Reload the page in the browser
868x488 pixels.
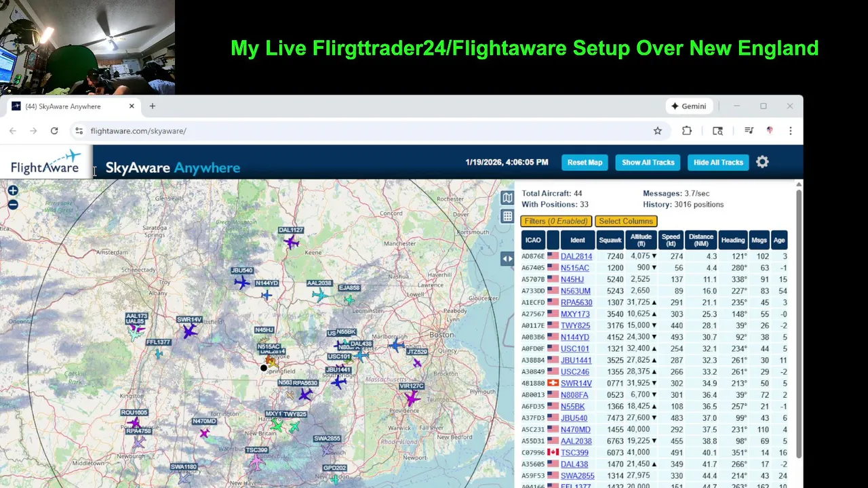pyautogui.click(x=54, y=131)
